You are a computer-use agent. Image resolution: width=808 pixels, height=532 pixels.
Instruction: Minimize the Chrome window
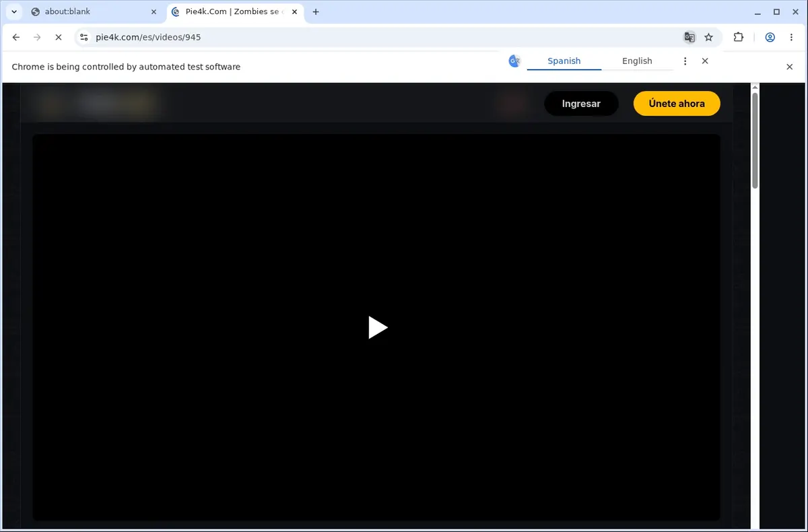coord(757,11)
